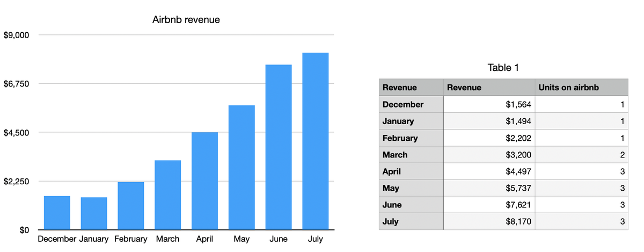
Task: Click June label under chart axis
Action: [x=279, y=239]
